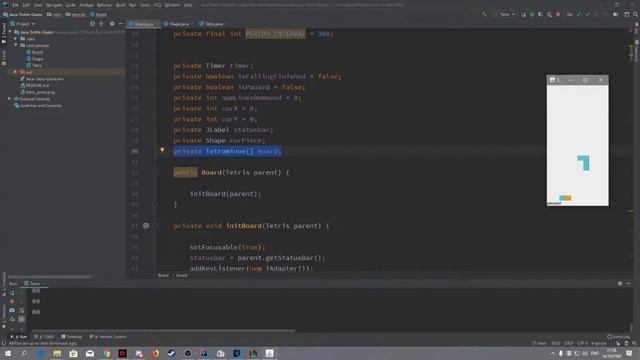Viewport: 640px width, 360px height.
Task: Select Tetris class in project tree
Action: [34, 65]
